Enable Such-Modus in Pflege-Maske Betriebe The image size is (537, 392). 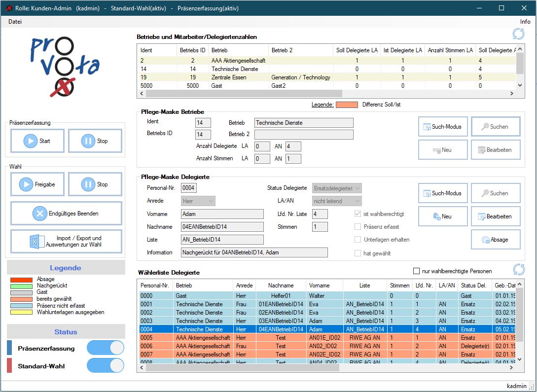point(442,127)
